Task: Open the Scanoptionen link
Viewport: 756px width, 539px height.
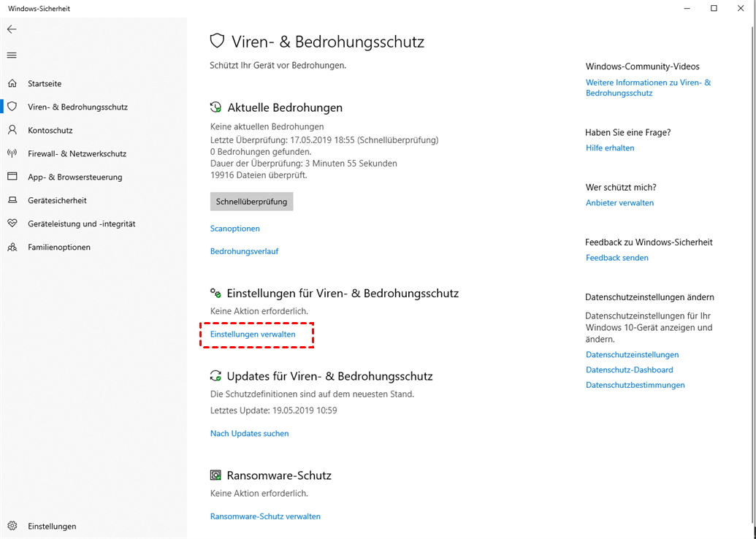Action: [x=234, y=229]
